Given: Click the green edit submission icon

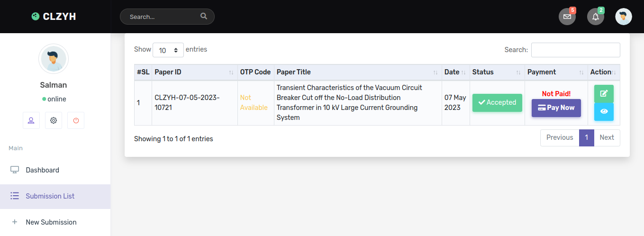Looking at the screenshot, I should 604,93.
